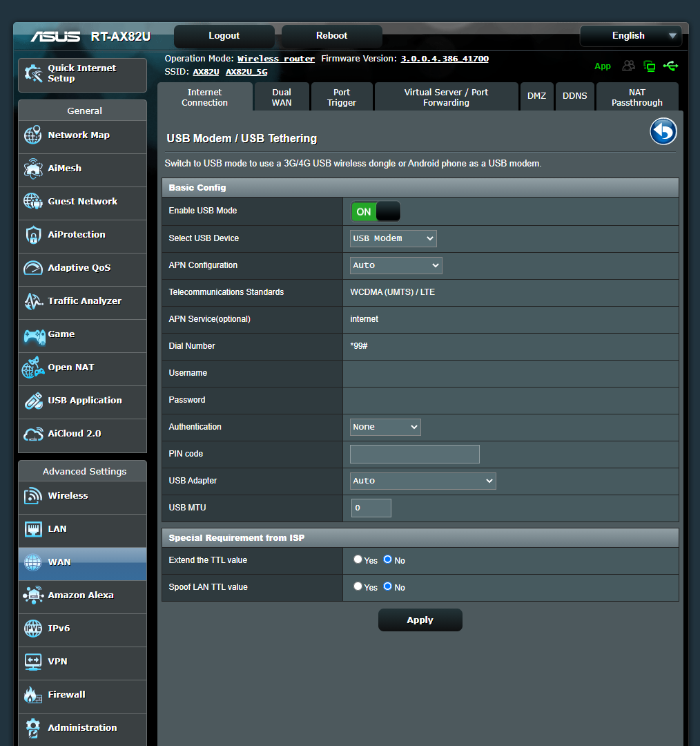Click the AiCloud 2.0 cloud icon
Image resolution: width=700 pixels, height=746 pixels.
pos(33,434)
